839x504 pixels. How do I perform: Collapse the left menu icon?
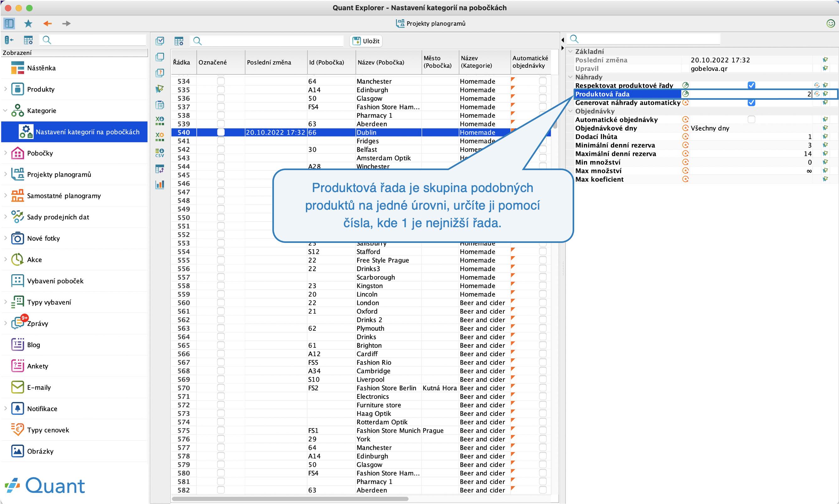(9, 40)
